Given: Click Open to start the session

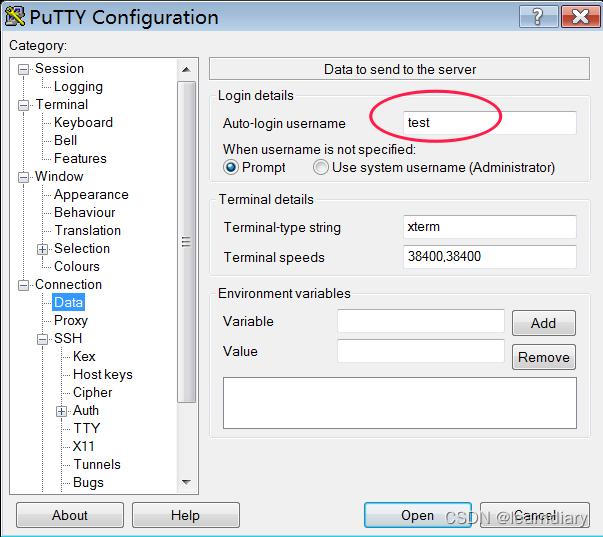Looking at the screenshot, I should click(x=418, y=515).
